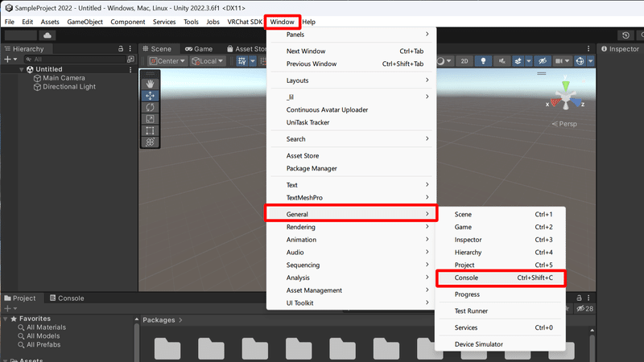Switch to the bottom Console tab
Image resolution: width=644 pixels, height=362 pixels.
pyautogui.click(x=67, y=298)
